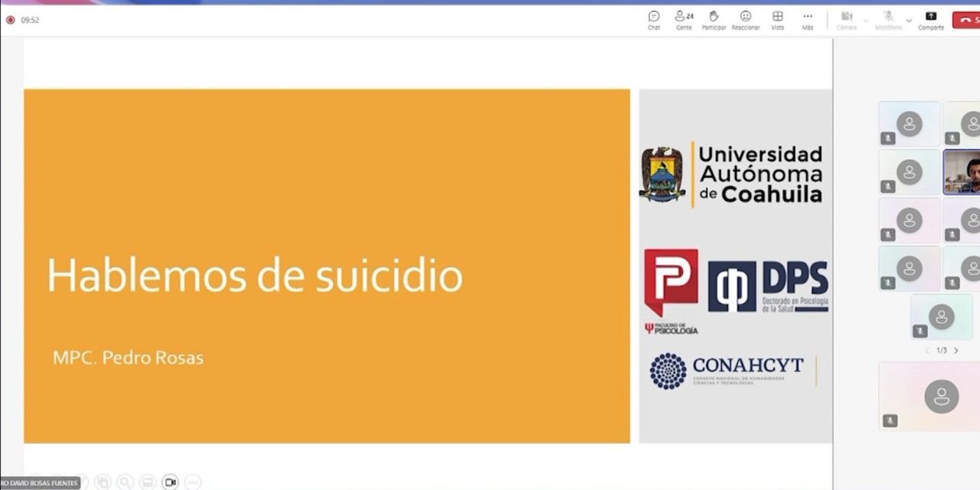Click the red Facultad de Psicología logo
This screenshot has width=980, height=490.
click(671, 291)
